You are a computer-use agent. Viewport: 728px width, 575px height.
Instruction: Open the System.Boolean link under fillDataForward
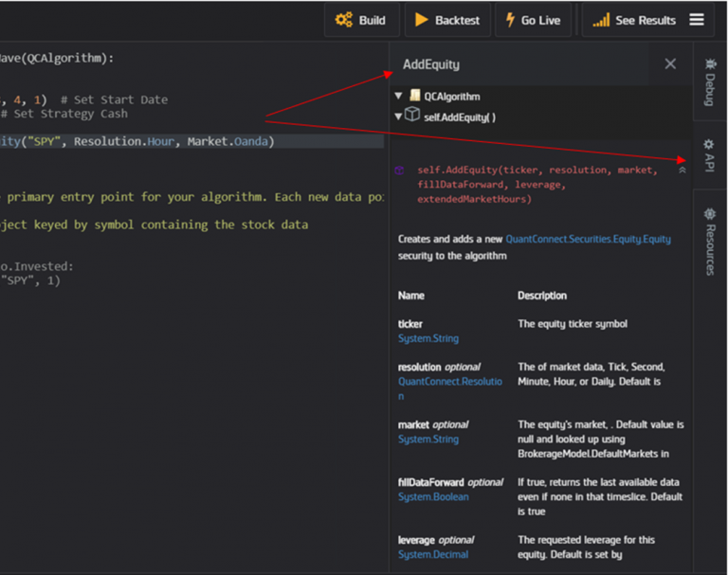click(433, 496)
